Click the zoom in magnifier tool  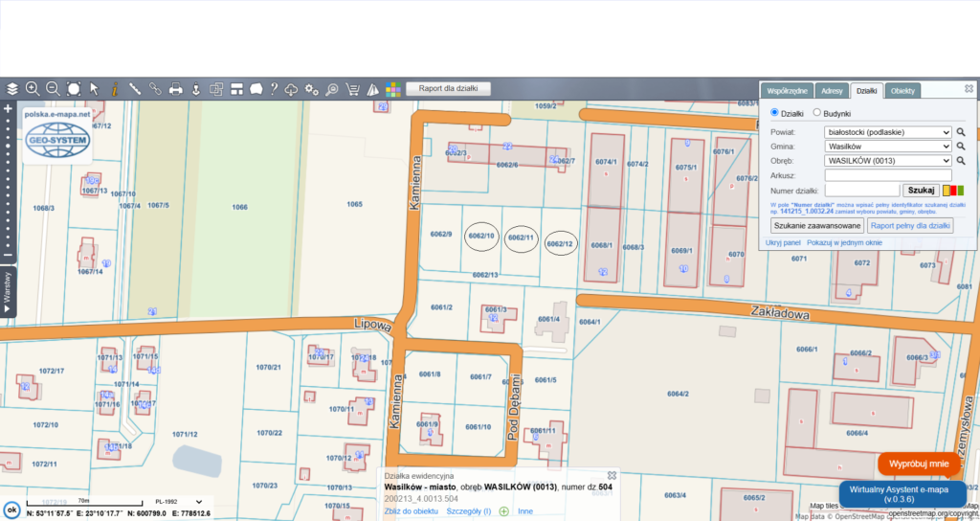point(32,89)
